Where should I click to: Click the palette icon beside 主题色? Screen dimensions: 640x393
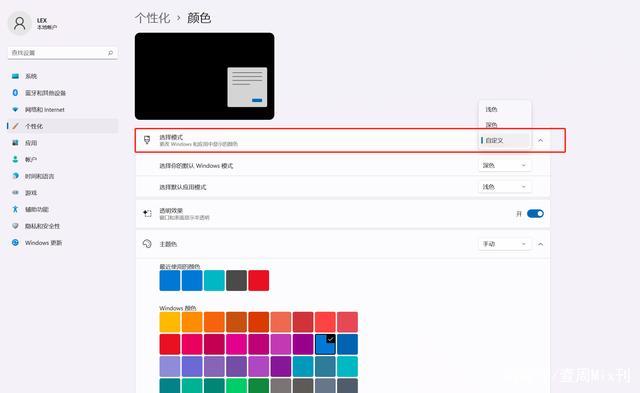[x=147, y=244]
